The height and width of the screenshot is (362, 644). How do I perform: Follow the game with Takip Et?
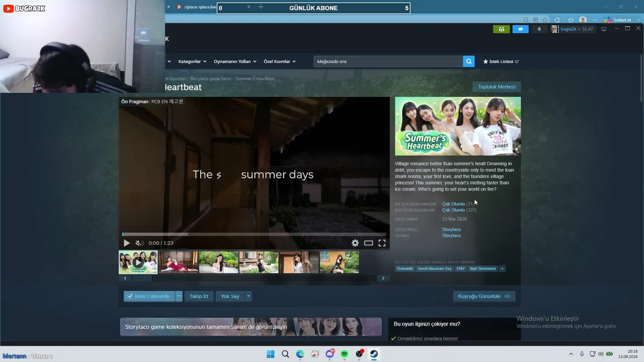(x=199, y=296)
